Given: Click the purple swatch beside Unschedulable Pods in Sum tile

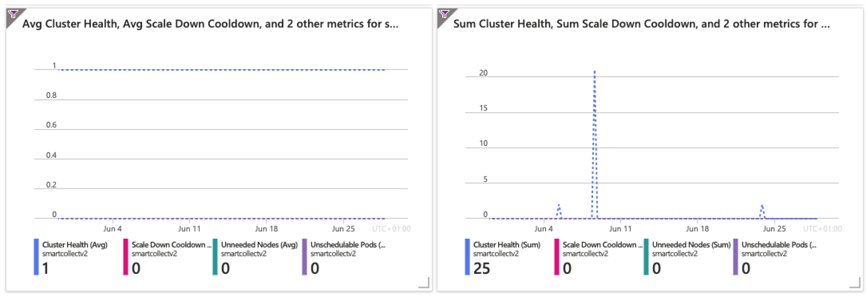Looking at the screenshot, I should [735, 257].
